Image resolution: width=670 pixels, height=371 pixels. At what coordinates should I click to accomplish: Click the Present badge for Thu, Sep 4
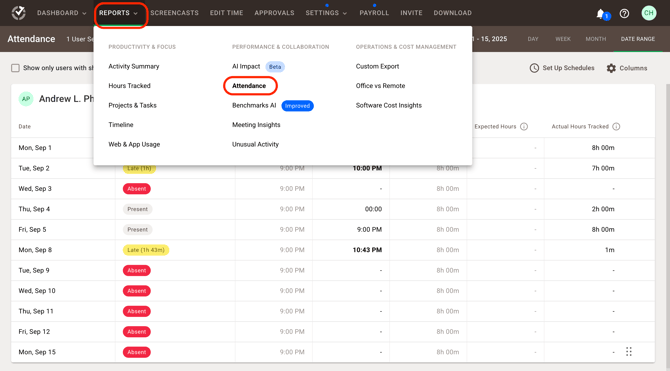coord(138,209)
